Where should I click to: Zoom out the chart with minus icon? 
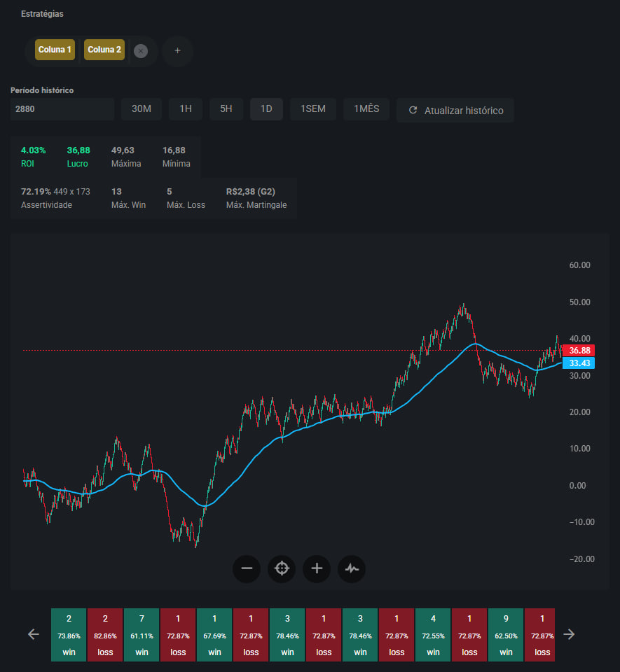coord(247,568)
